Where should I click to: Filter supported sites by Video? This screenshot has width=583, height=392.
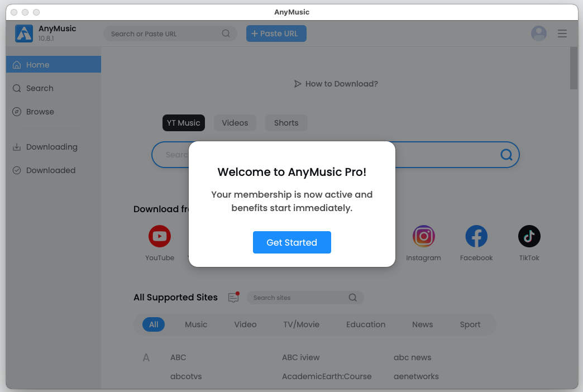point(245,324)
